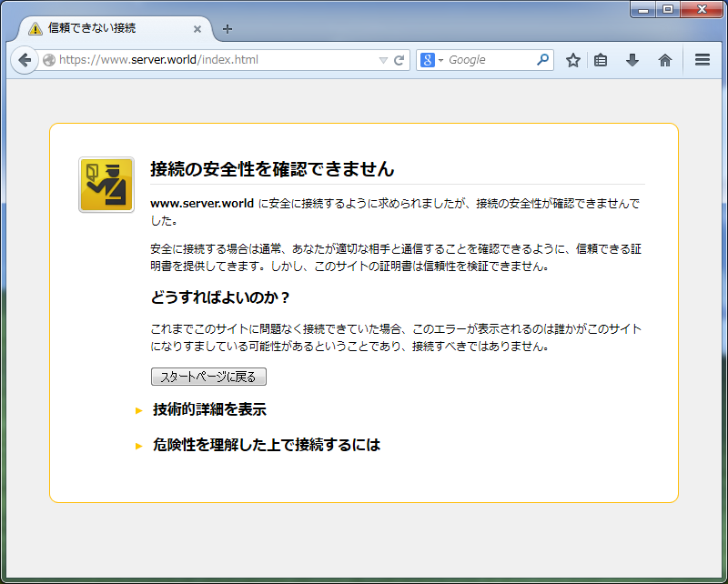This screenshot has width=728, height=584.
Task: Click the globe site identity icon
Action: [49, 60]
